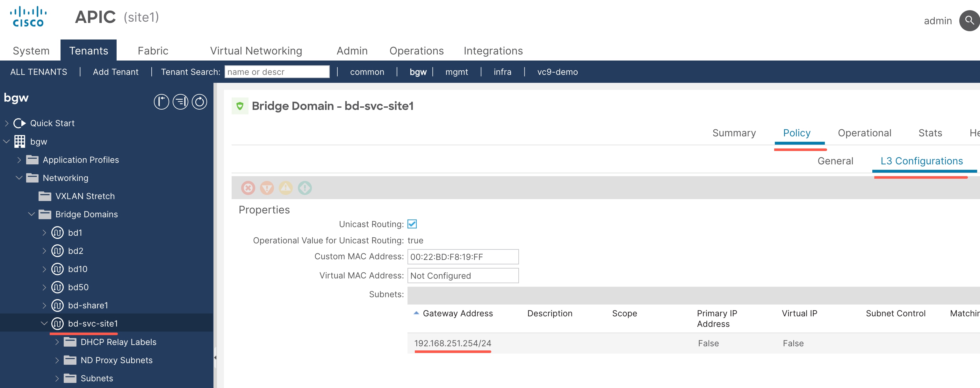Collapse the bgw tenant tree node
This screenshot has width=980, height=388.
[6, 141]
